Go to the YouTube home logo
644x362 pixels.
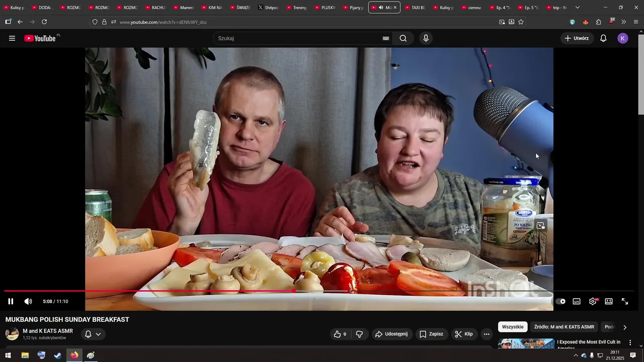(40, 38)
